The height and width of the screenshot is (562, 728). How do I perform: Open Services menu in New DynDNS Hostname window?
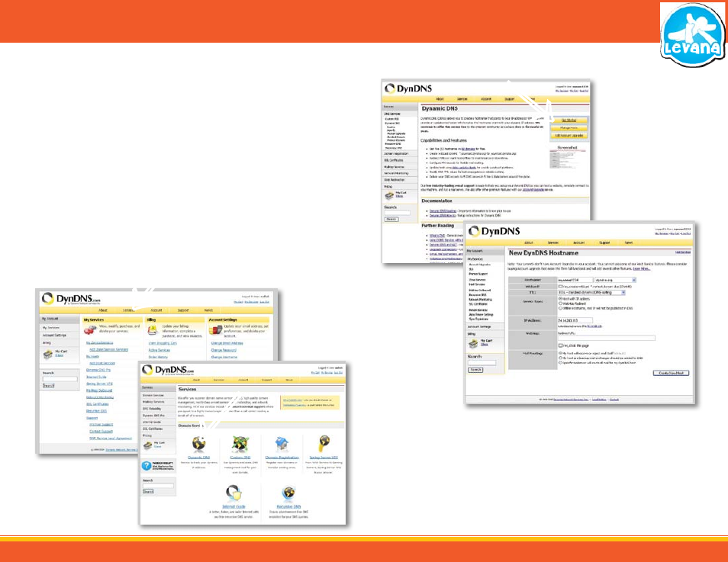553,242
